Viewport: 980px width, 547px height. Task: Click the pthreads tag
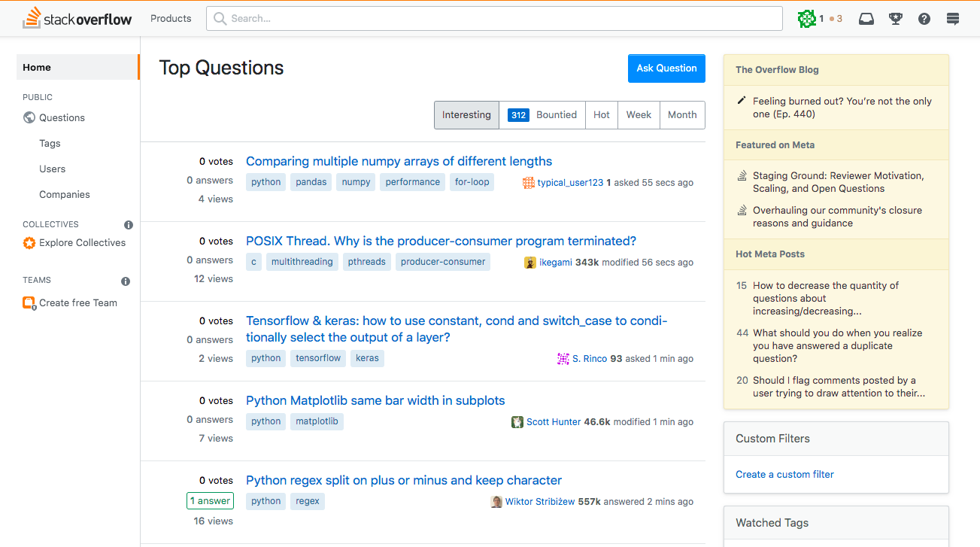(x=366, y=262)
